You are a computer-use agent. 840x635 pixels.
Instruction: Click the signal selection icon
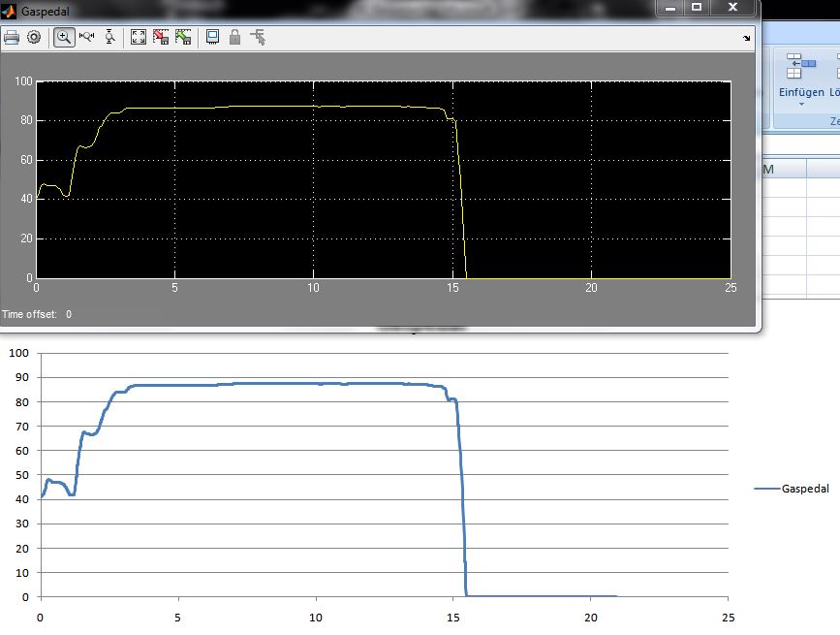[x=258, y=38]
